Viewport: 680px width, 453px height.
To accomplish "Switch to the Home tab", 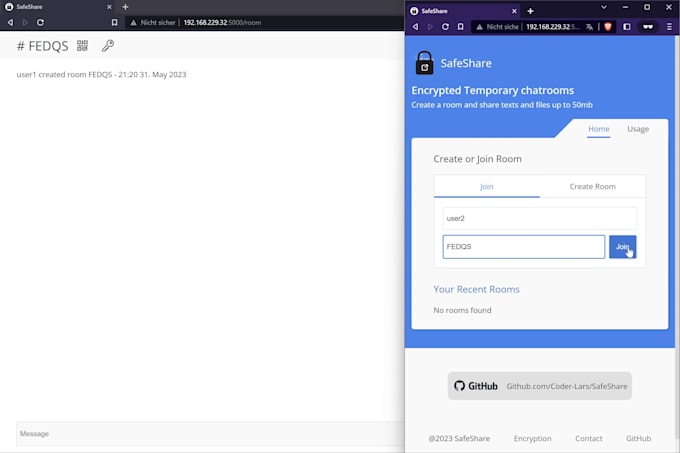I will pos(598,129).
